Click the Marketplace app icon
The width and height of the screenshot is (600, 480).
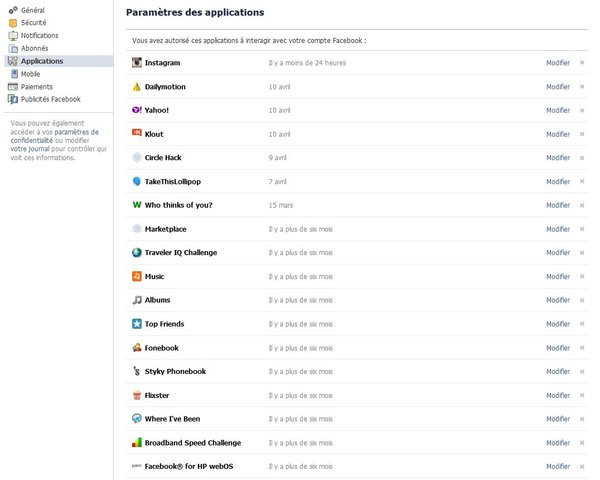point(137,229)
